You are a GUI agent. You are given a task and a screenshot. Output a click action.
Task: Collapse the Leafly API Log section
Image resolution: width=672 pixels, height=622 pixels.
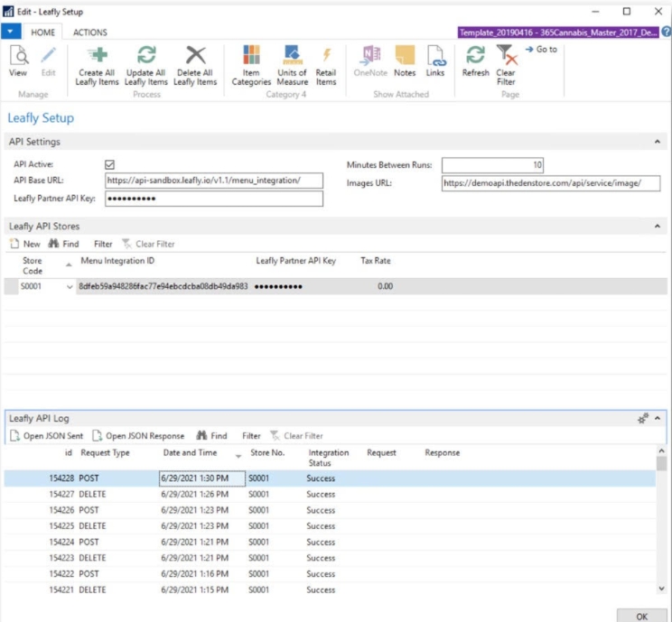tap(658, 418)
